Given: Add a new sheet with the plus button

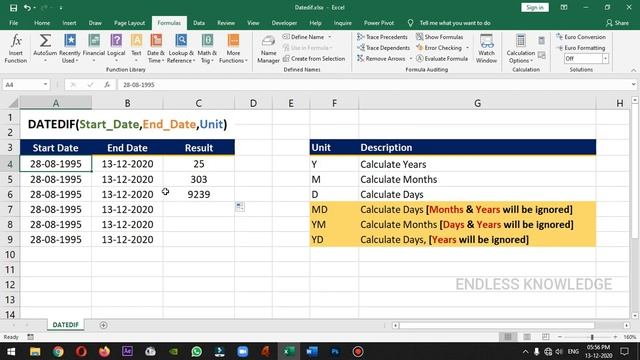Looking at the screenshot, I should [103, 325].
